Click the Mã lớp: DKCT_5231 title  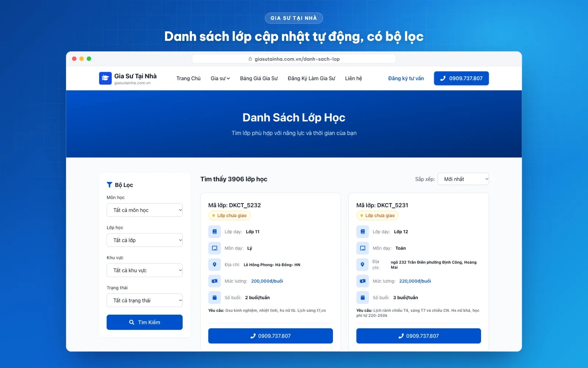[382, 205]
